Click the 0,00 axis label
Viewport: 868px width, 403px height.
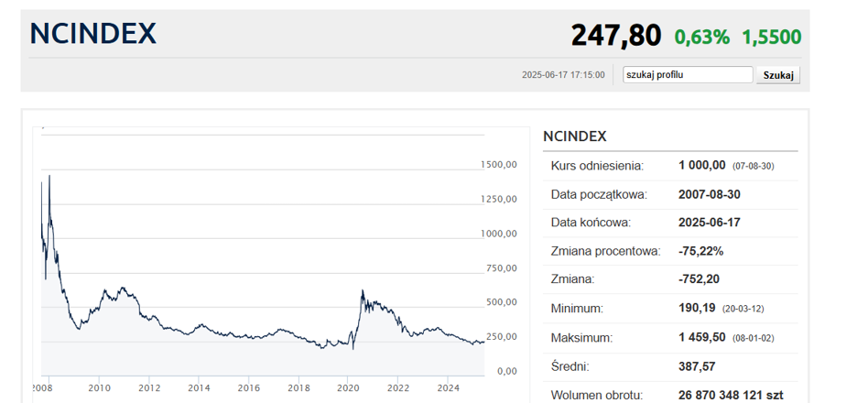(x=507, y=372)
